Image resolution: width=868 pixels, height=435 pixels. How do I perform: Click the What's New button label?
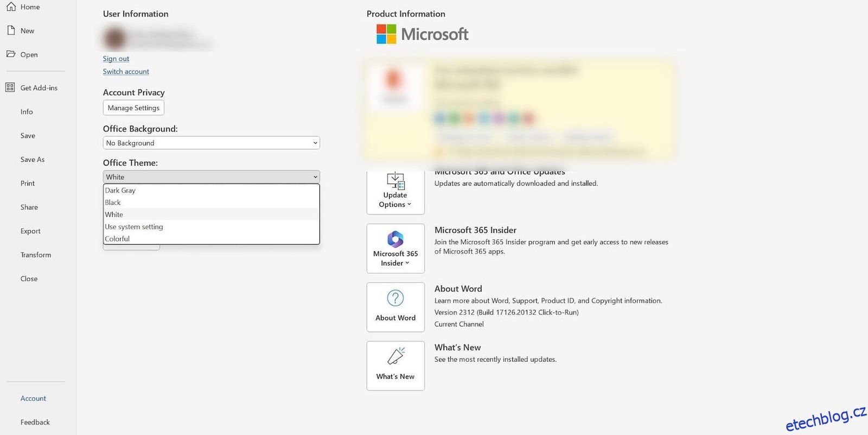click(395, 377)
